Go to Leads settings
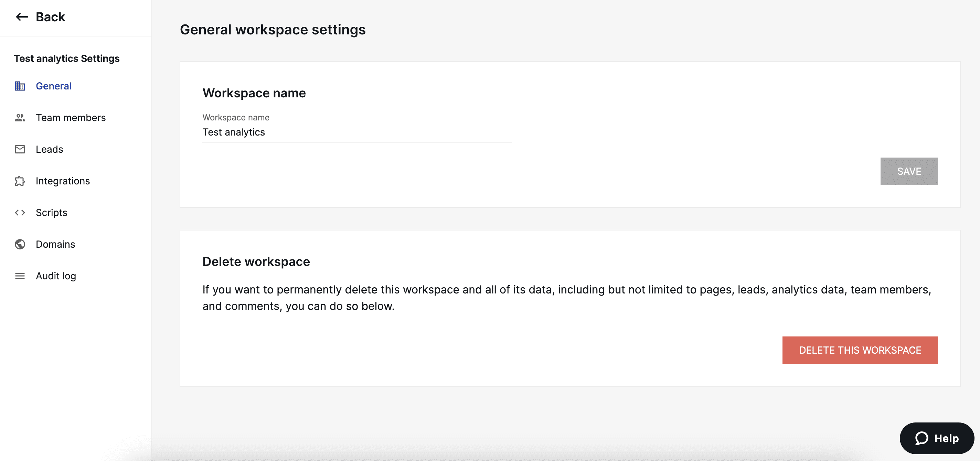980x461 pixels. click(50, 149)
